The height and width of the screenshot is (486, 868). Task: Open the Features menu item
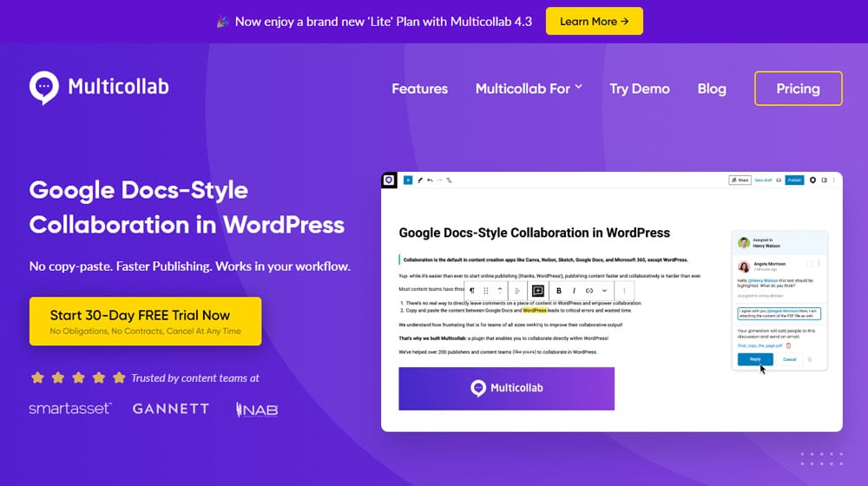tap(419, 89)
